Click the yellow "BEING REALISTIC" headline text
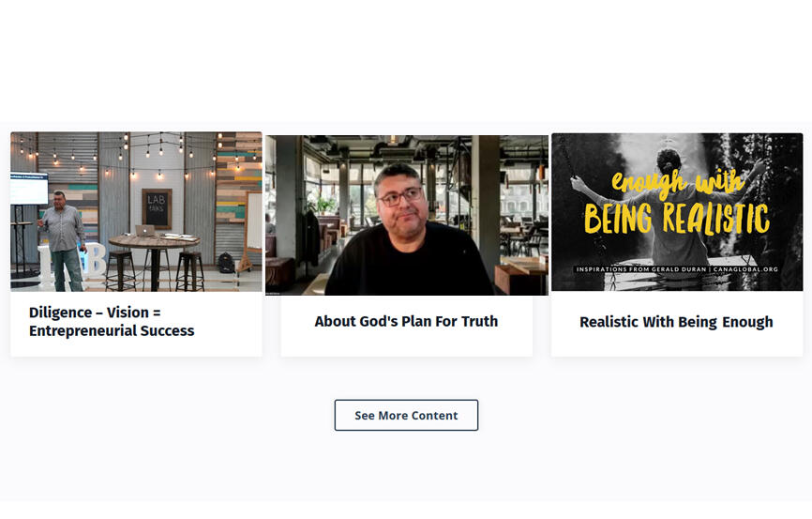Image resolution: width=812 pixels, height=519 pixels. (677, 219)
